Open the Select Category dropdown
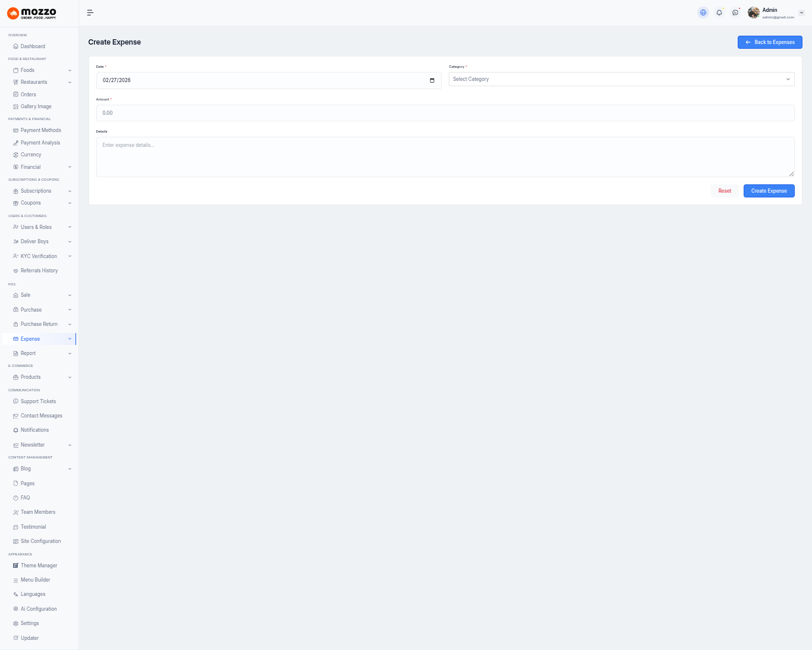Screen dimensions: 812x650 [x=621, y=79]
